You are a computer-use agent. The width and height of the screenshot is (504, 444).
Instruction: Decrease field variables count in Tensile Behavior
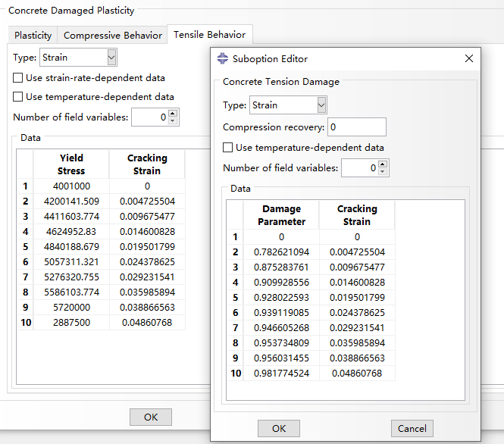coord(173,121)
